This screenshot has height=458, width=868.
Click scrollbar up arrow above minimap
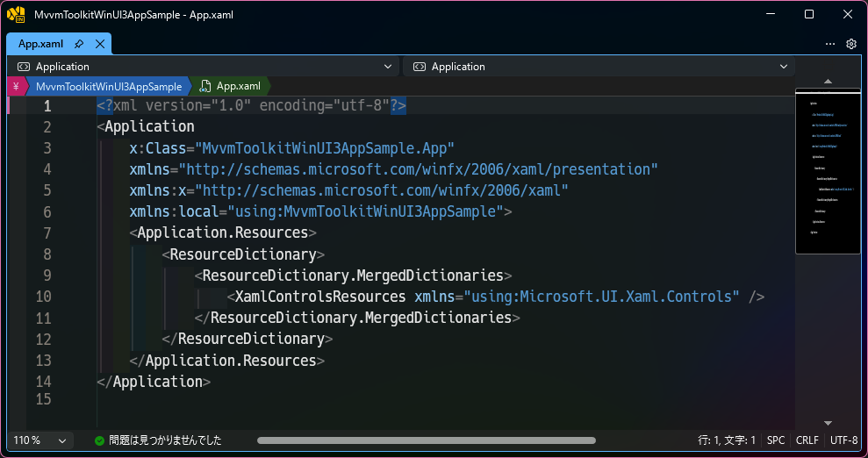[829, 82]
